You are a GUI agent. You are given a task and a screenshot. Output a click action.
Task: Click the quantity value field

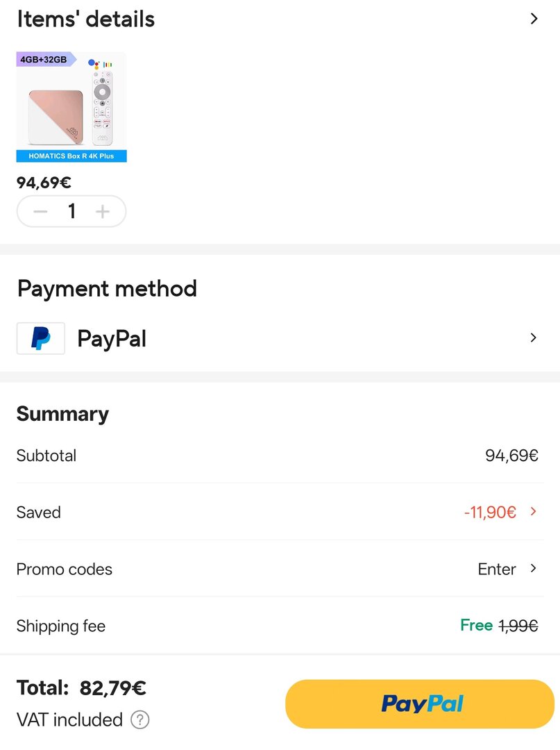[71, 212]
